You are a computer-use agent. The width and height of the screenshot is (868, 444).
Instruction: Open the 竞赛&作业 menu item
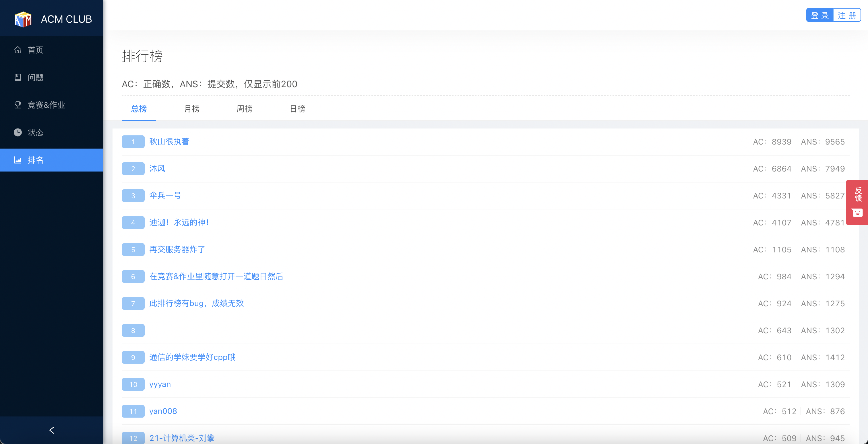(52, 105)
